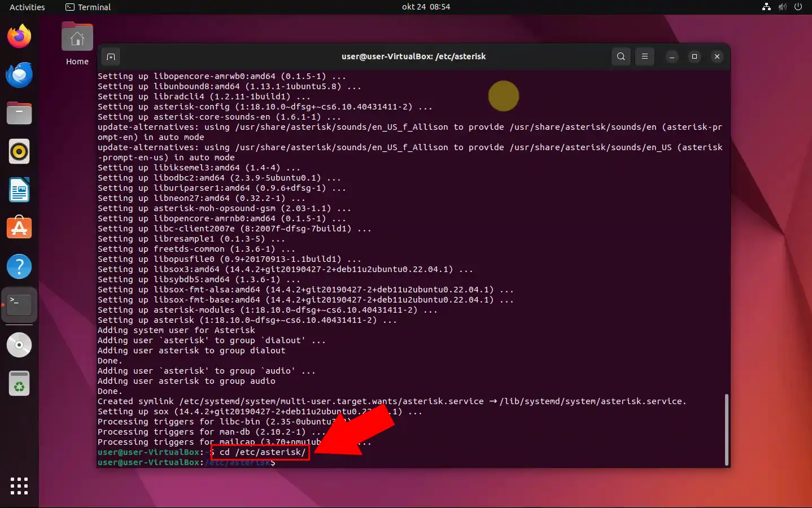This screenshot has width=812, height=508.
Task: Select the Terminal icon in dock
Action: pos(19,305)
